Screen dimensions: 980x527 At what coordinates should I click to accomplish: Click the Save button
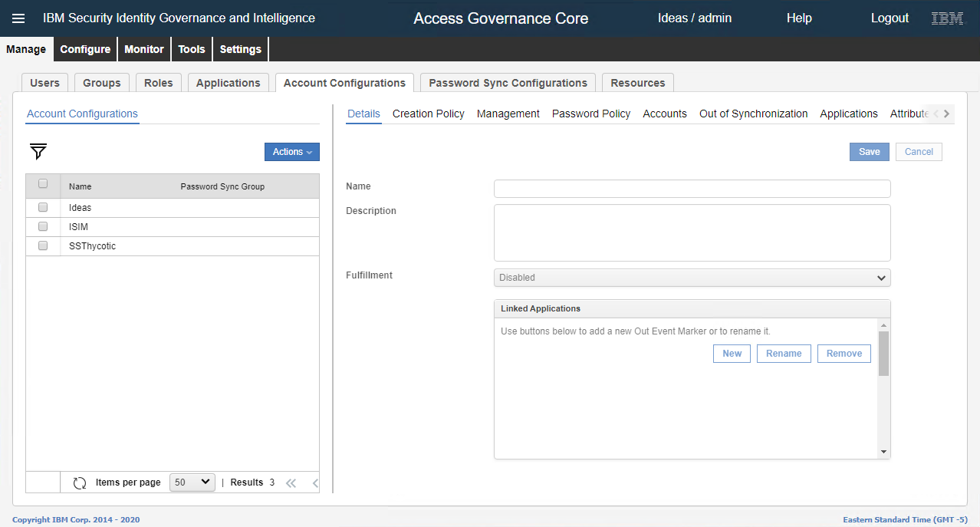[868, 152]
